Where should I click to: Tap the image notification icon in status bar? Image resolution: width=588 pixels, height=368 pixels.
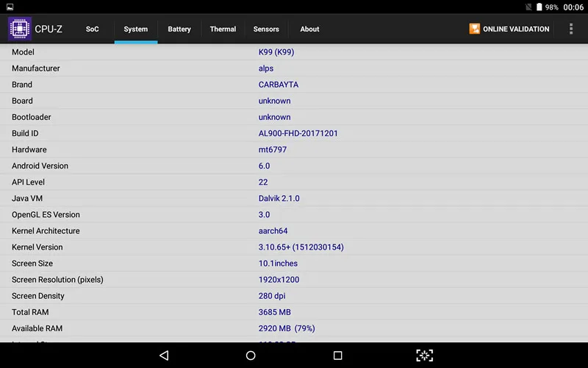click(10, 7)
